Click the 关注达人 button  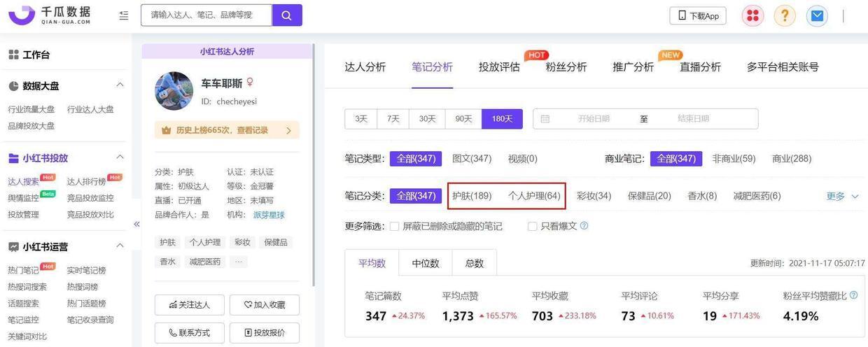click(x=190, y=305)
